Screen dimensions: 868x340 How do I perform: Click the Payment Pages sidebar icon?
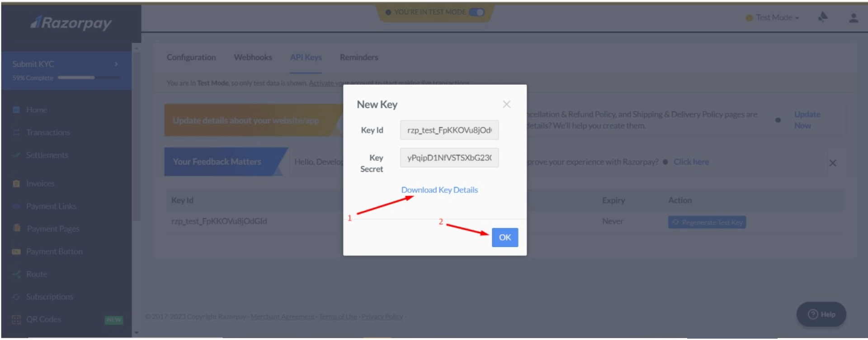click(17, 228)
